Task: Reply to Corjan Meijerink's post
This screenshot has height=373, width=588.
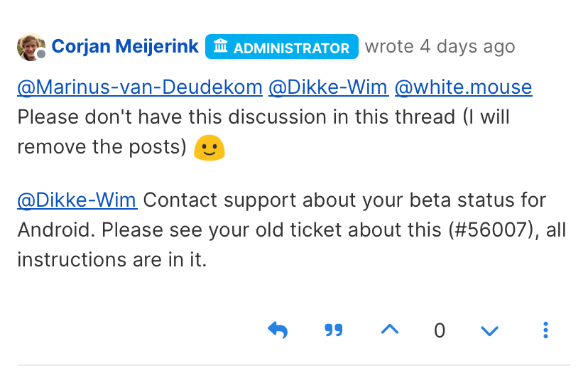Action: [278, 330]
